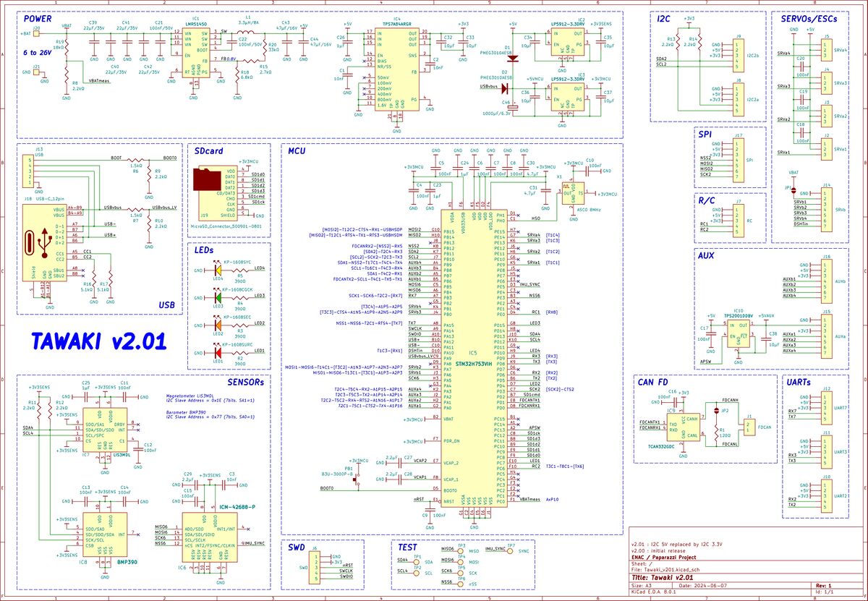Screen dimensions: 868x601
Task: Click the 'KP-1608SURC' LED part label
Action: (x=239, y=345)
